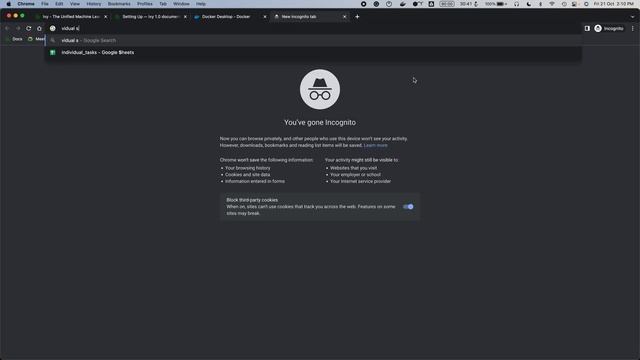The image size is (640, 360).
Task: Click the date and time in the menu bar
Action: click(613, 4)
